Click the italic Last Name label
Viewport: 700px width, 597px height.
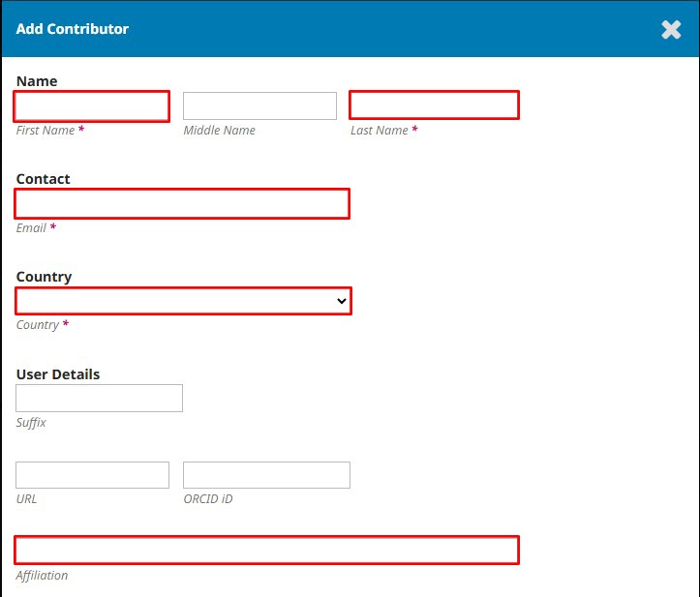coord(379,131)
